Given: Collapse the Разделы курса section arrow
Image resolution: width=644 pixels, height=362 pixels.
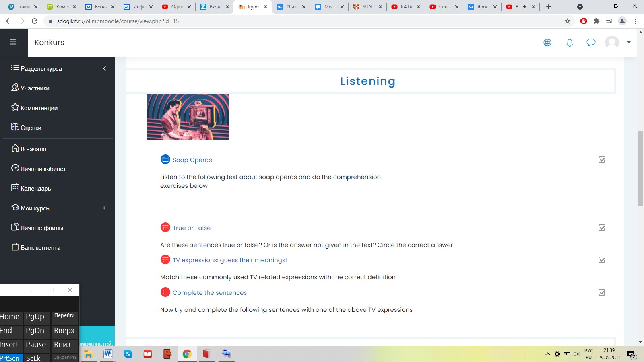Looking at the screenshot, I should pos(105,68).
